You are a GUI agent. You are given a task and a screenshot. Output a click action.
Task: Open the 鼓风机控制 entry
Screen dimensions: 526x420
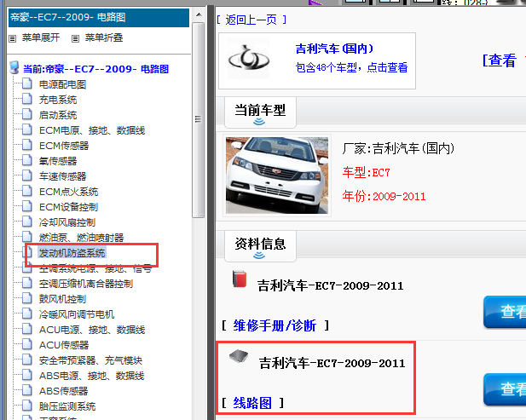(x=63, y=299)
